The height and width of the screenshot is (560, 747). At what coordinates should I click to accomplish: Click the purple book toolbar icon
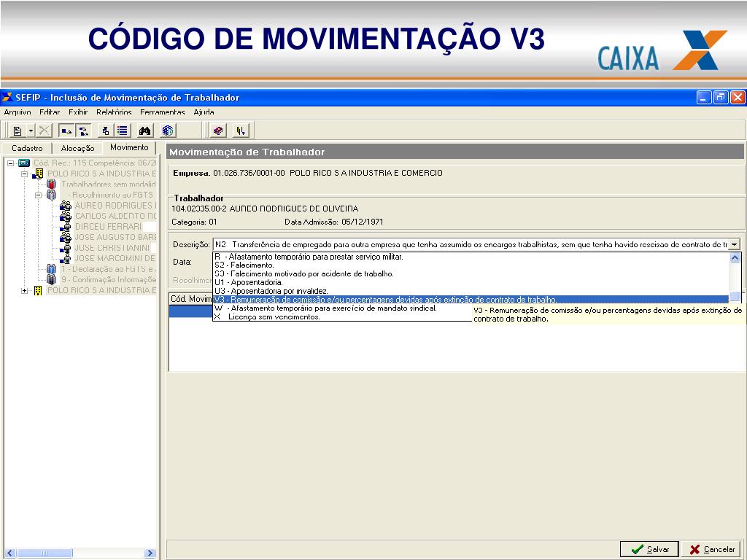[x=218, y=131]
